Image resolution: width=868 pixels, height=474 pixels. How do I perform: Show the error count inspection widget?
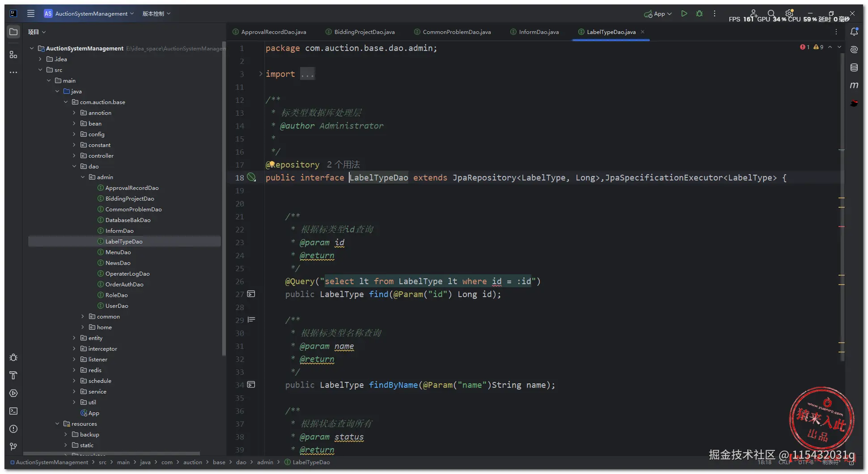coord(804,47)
